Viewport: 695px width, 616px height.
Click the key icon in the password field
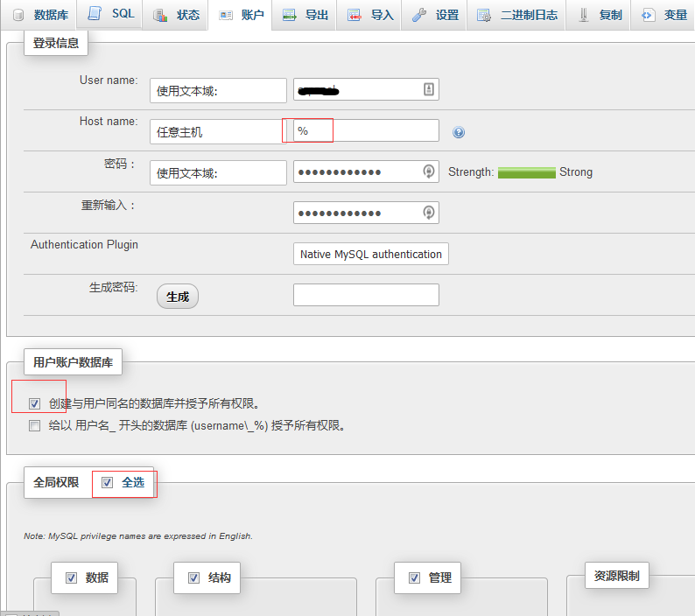pos(428,171)
